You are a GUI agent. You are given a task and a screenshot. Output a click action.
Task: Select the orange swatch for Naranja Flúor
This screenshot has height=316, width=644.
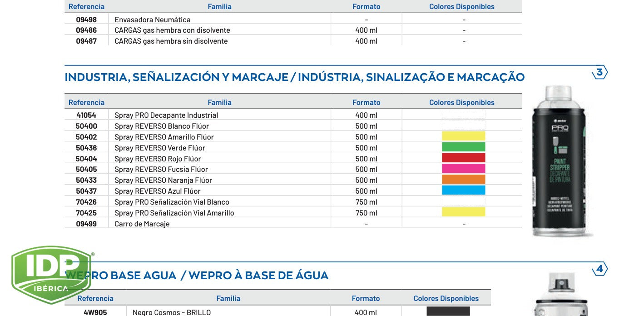463,180
